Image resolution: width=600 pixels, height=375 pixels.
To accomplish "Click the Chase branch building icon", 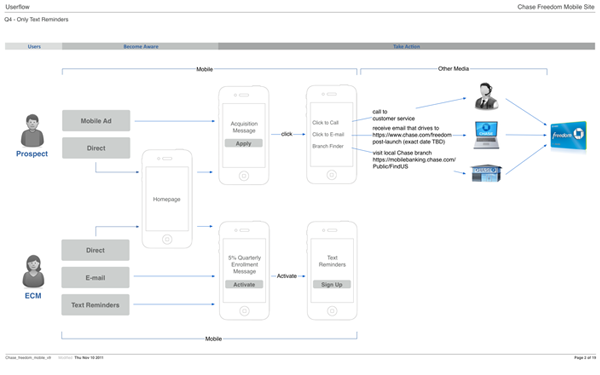I will 486,173.
